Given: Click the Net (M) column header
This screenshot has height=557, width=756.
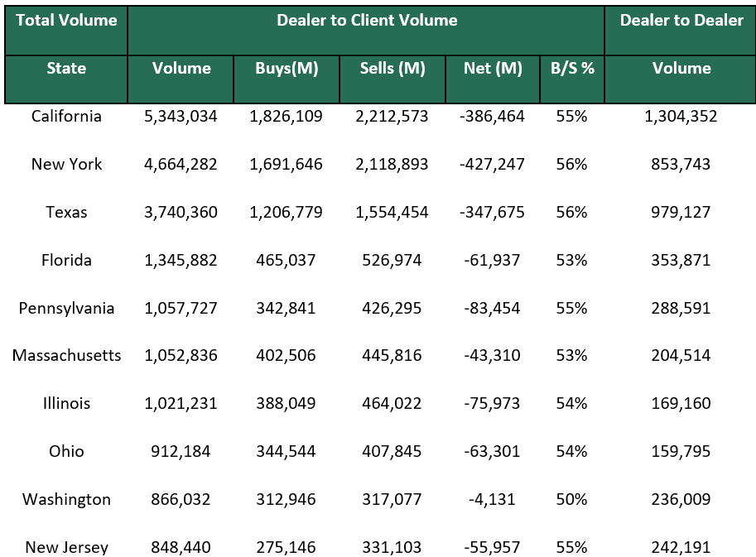Looking at the screenshot, I should tap(493, 69).
